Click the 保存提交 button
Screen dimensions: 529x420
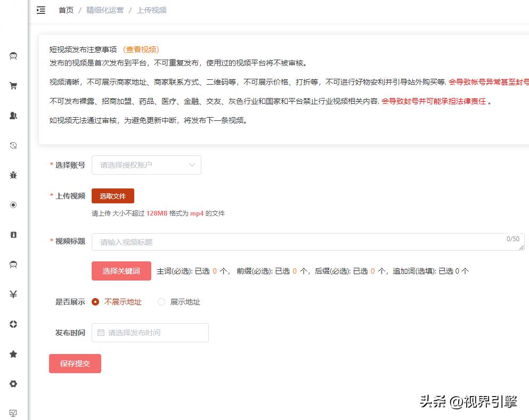75,364
